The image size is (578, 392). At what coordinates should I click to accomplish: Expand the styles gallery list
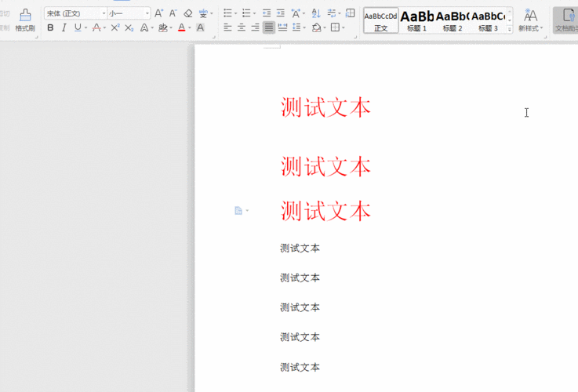(510, 29)
